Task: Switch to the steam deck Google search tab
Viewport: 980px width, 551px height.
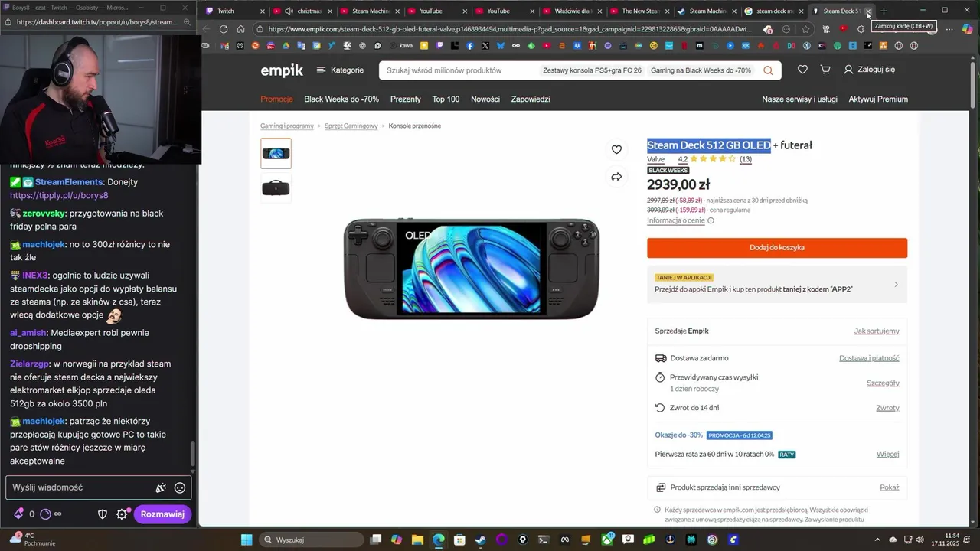Action: click(775, 11)
